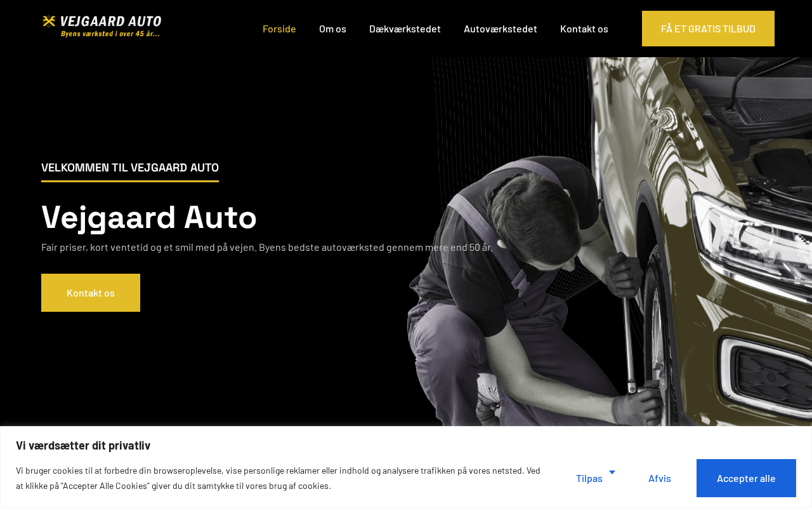
Task: Decline cookies with the Afvis button
Action: 660,478
